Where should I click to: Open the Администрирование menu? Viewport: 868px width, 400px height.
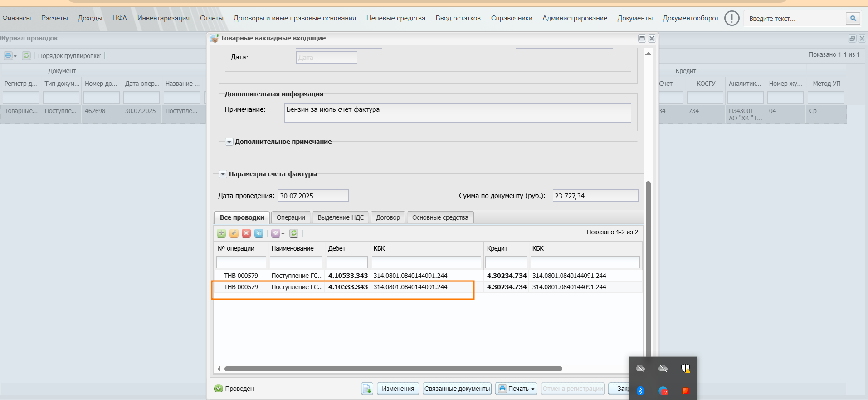(575, 18)
